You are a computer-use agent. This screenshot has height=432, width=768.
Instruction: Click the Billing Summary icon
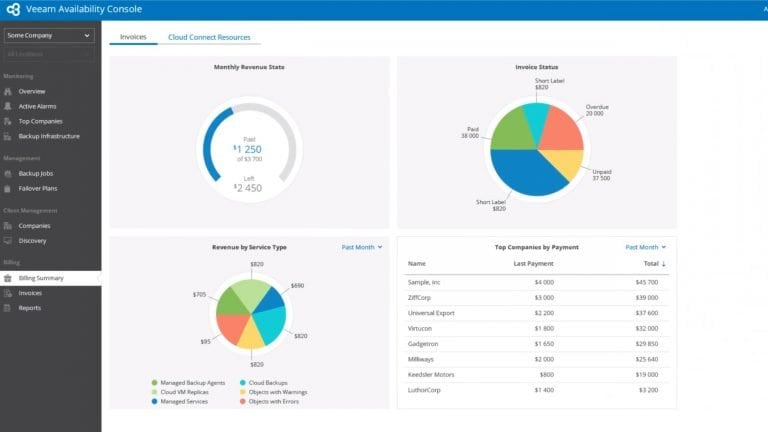8,278
